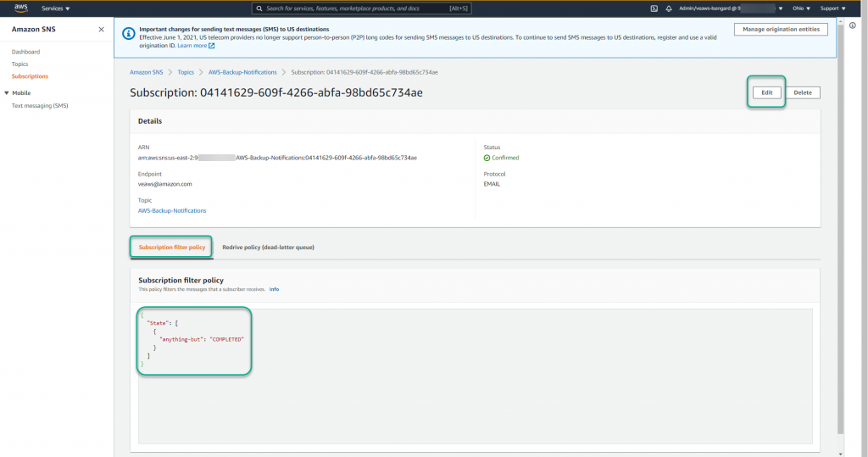Open the Support menu
The image size is (868, 457).
(x=832, y=8)
